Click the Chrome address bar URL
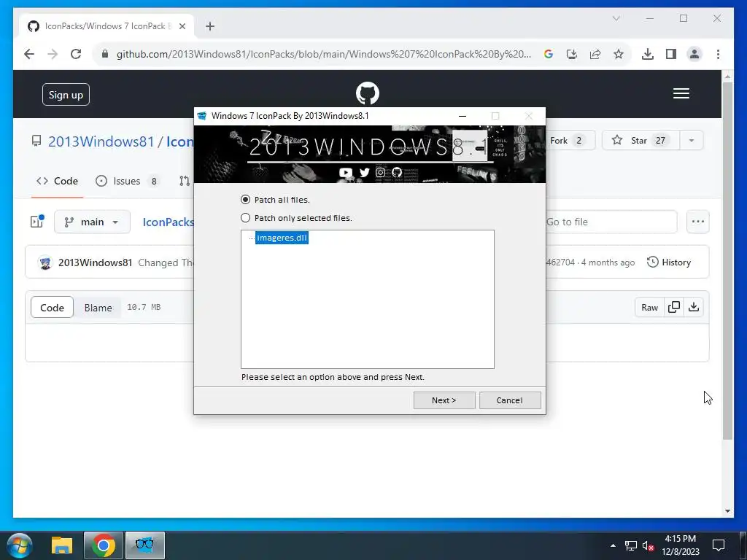Image resolution: width=747 pixels, height=560 pixels. [x=323, y=54]
